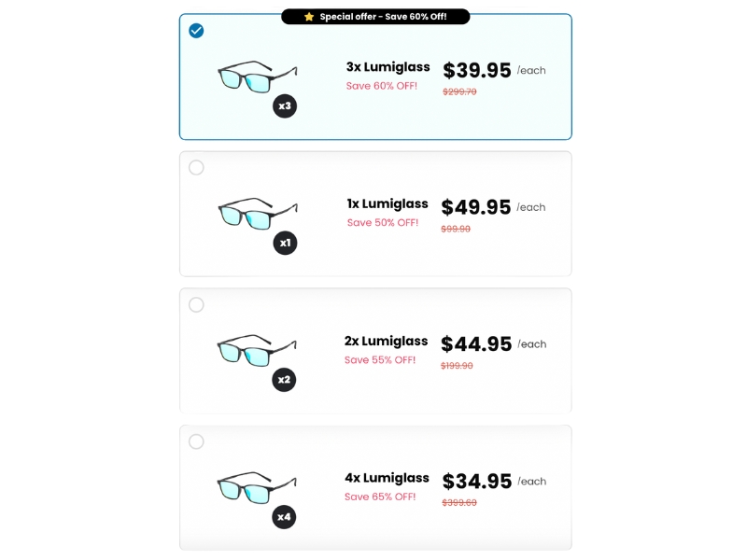Click glasses image in 2x Lumiglass card
Screen dimensions: 747x560
[x=257, y=351]
